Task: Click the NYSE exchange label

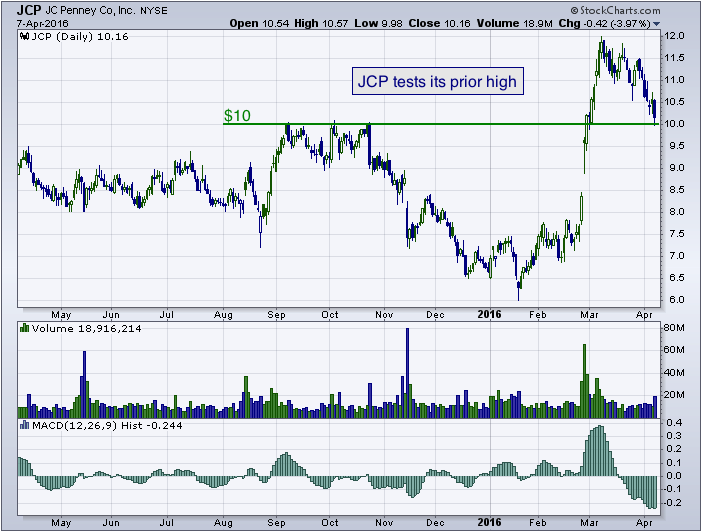Action: point(154,11)
